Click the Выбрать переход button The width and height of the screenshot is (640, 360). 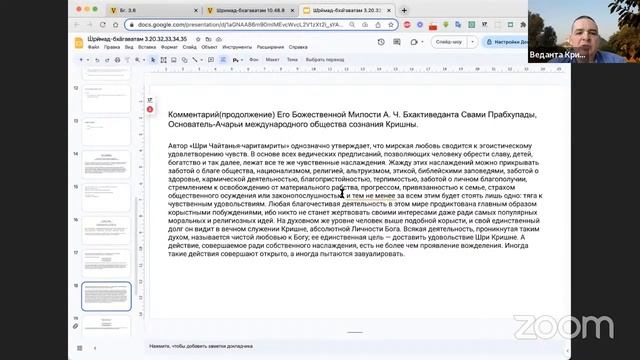[x=325, y=60]
